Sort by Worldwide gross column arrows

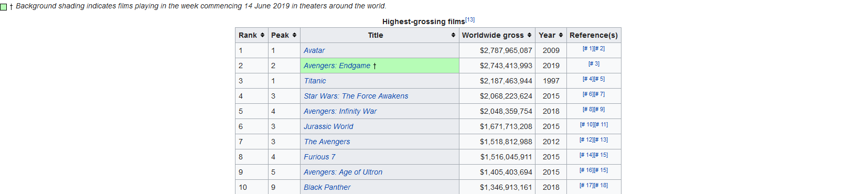[x=529, y=35]
